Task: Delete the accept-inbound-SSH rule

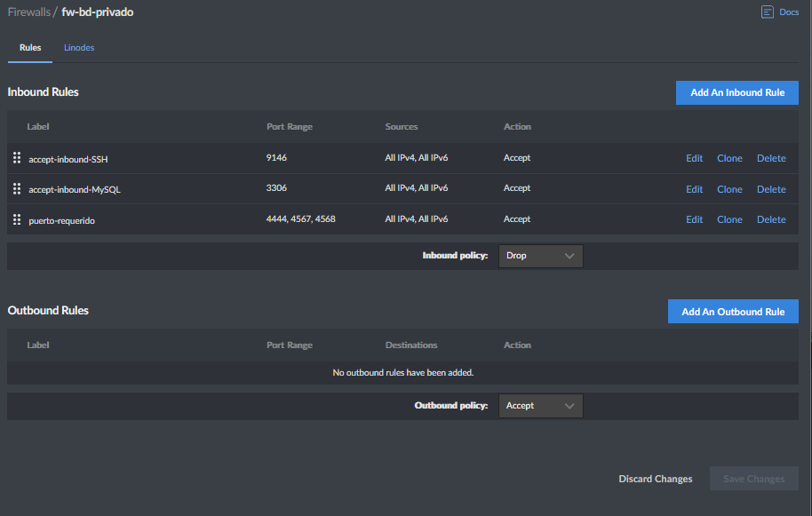Action: (771, 158)
